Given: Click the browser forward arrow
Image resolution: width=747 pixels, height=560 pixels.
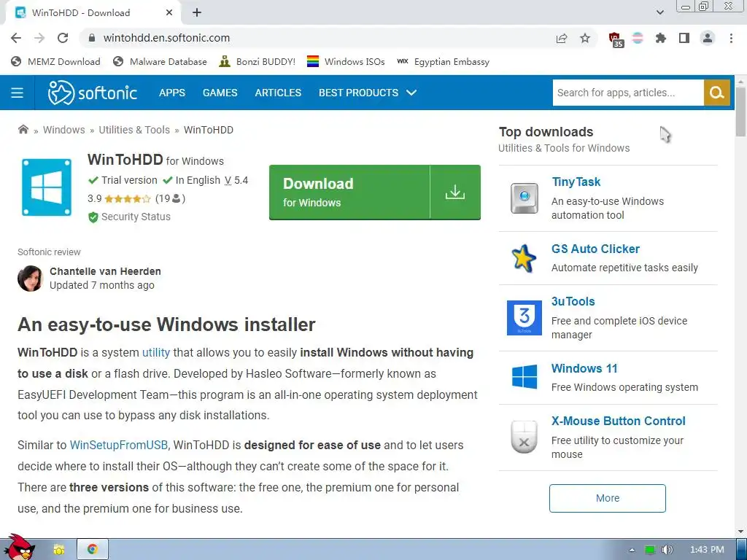Looking at the screenshot, I should click(x=39, y=38).
